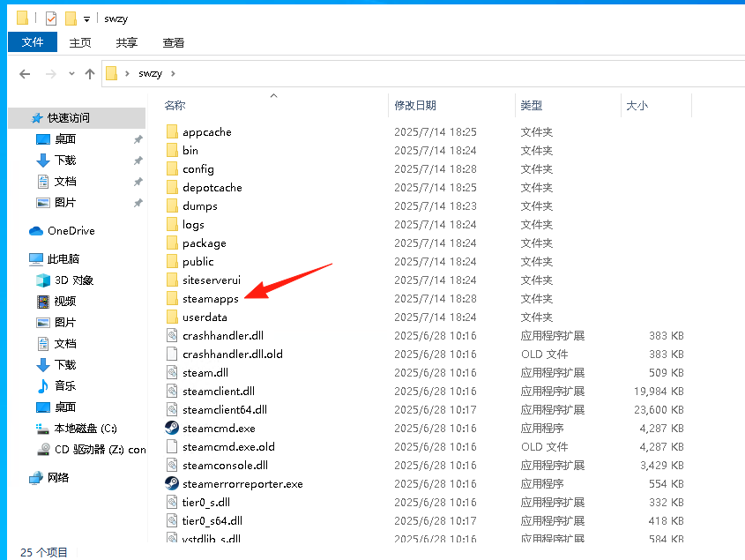The image size is (745, 560).
Task: Sort by the 类型 column header
Action: (531, 106)
